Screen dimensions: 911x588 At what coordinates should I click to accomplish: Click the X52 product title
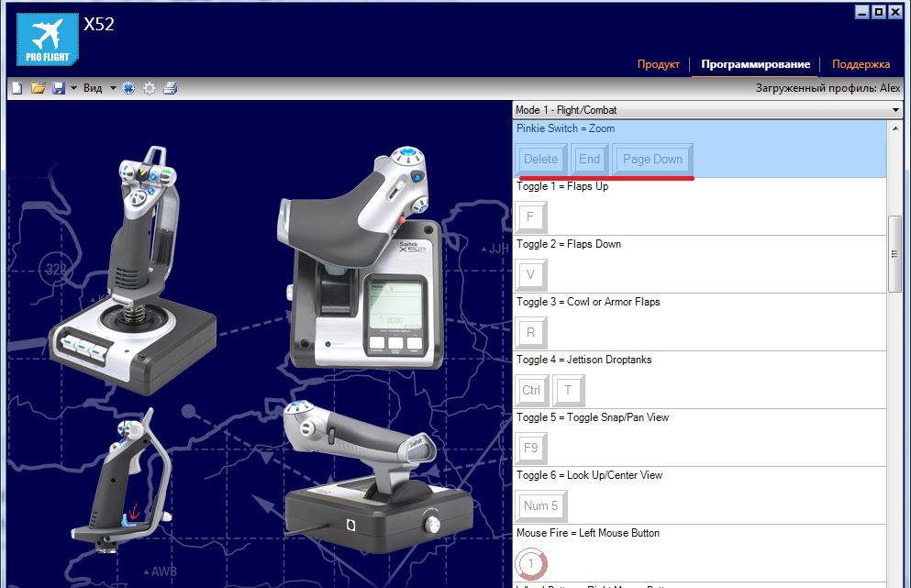point(99,24)
